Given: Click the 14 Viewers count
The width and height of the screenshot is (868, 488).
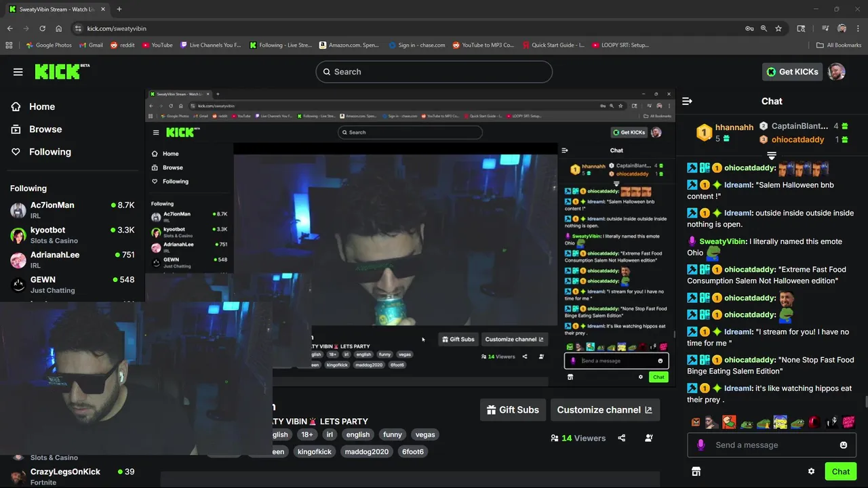Looking at the screenshot, I should (578, 438).
